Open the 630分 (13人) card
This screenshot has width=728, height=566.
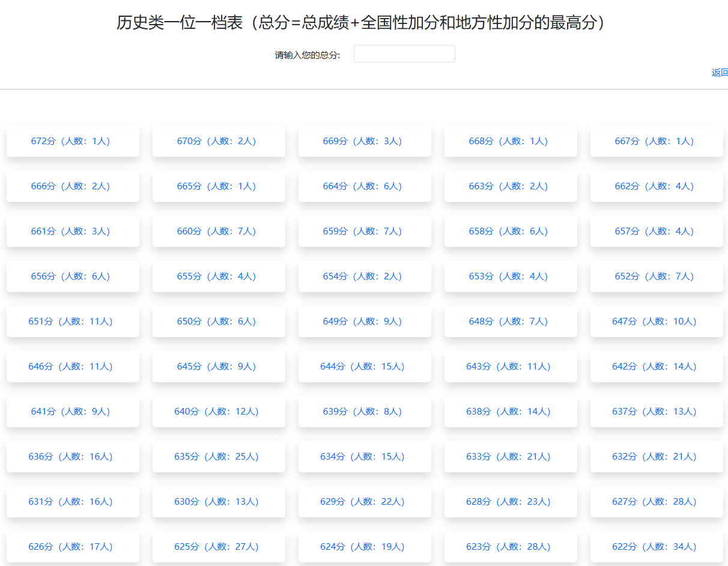click(219, 502)
